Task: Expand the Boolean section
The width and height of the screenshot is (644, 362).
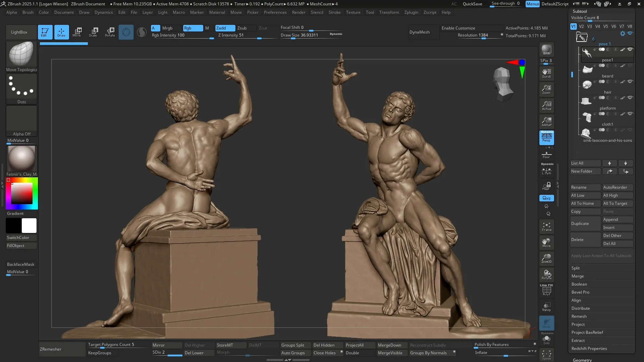Action: [579, 284]
